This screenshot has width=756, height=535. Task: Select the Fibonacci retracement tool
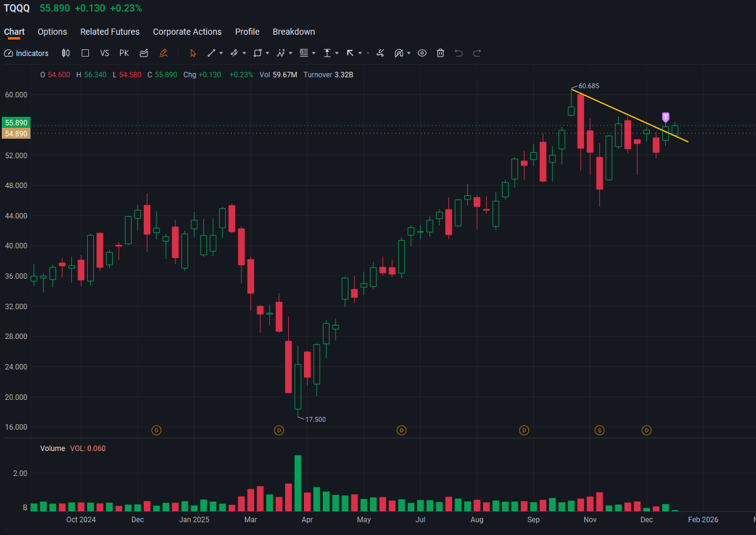[304, 54]
